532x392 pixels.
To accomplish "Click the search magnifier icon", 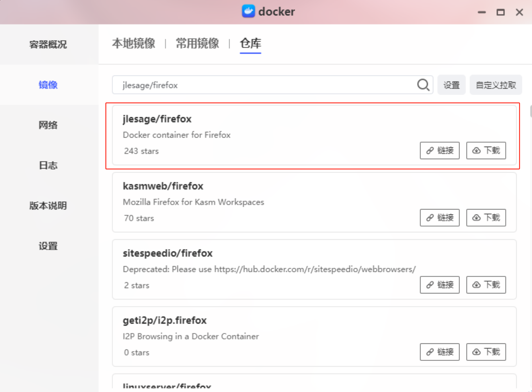I will 423,85.
